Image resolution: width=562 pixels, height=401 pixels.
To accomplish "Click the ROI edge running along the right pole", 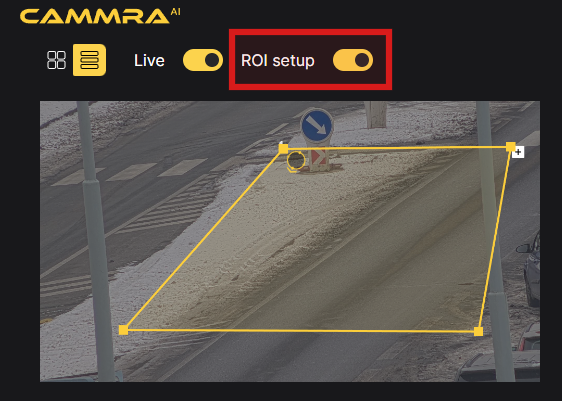I will pyautogui.click(x=494, y=239).
